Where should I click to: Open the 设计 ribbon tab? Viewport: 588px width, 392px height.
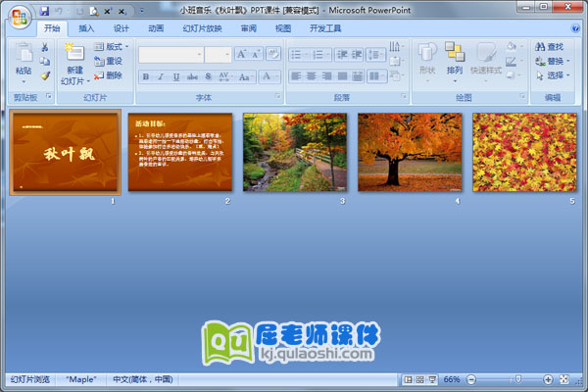(122, 28)
